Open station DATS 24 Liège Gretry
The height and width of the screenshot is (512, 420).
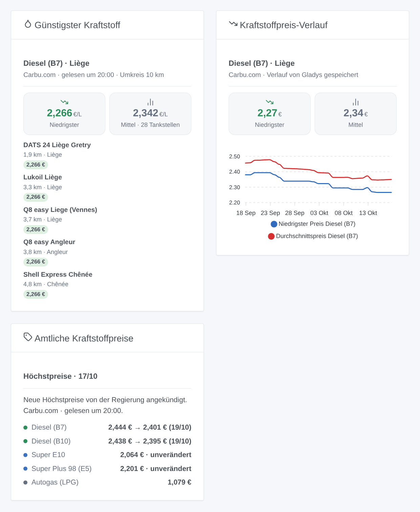pos(57,145)
